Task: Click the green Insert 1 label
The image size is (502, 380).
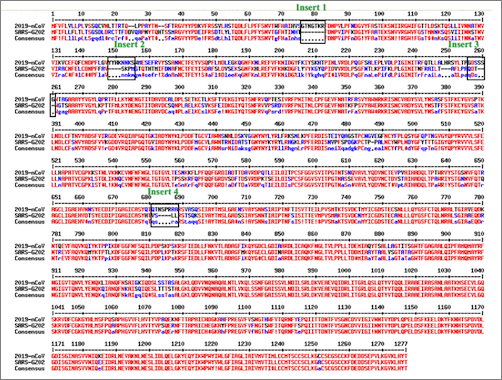Action: click(x=311, y=7)
